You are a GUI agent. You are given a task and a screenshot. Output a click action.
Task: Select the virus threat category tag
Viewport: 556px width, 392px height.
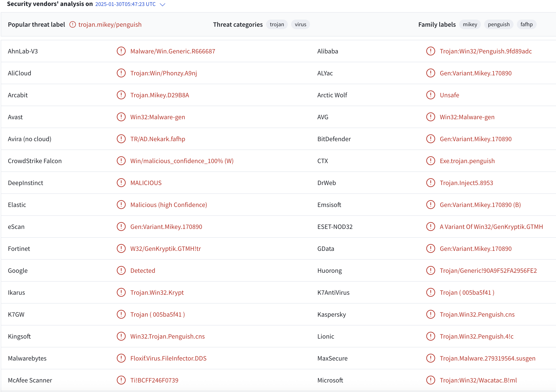tap(300, 24)
